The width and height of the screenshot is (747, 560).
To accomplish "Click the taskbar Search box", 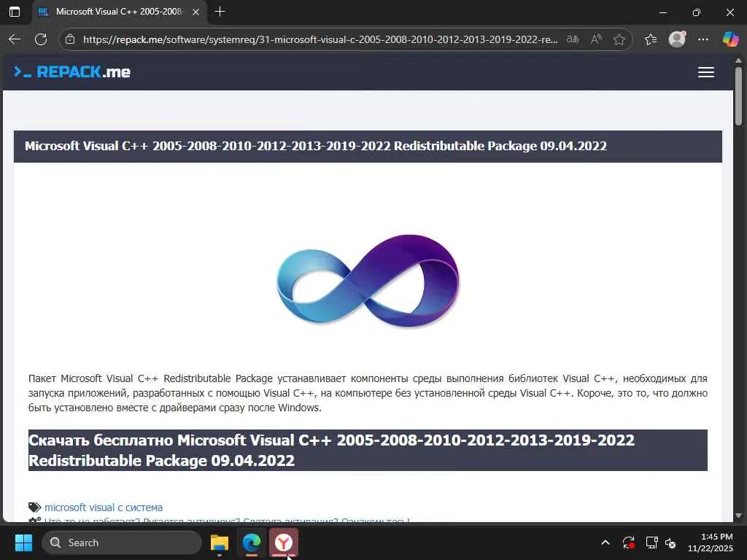I will pyautogui.click(x=122, y=542).
